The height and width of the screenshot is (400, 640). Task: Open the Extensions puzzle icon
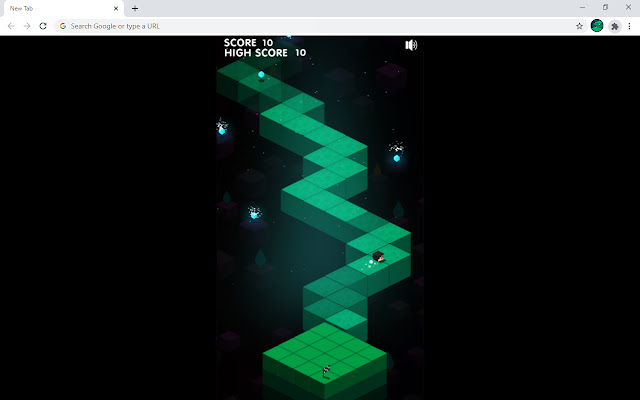[x=615, y=26]
